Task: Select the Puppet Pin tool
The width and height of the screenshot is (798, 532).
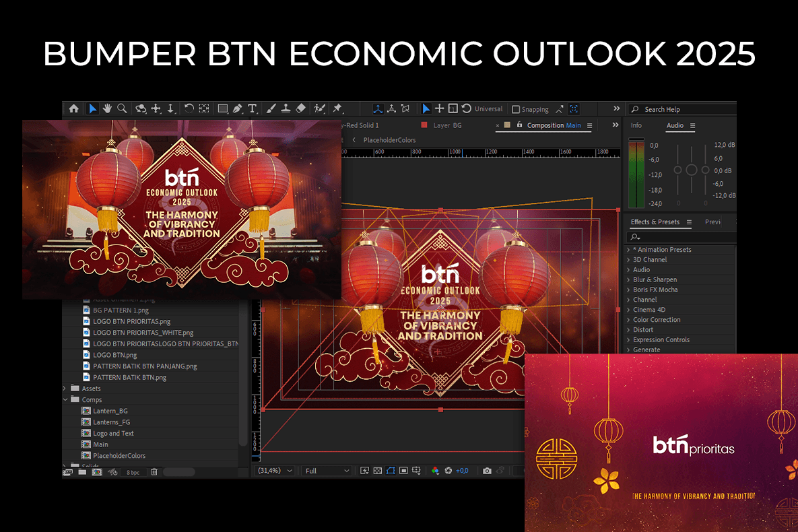Action: tap(337, 108)
